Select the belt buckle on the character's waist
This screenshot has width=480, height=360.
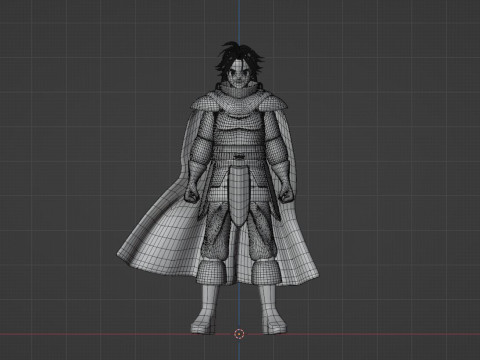point(239,156)
